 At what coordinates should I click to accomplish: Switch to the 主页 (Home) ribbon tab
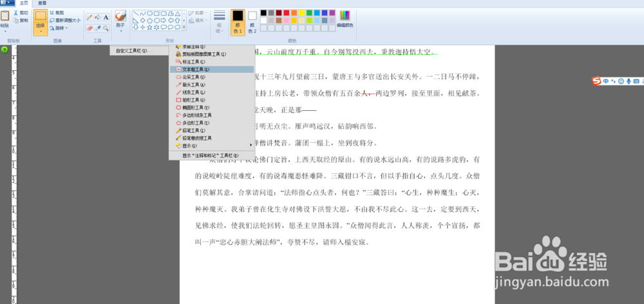(23, 3)
